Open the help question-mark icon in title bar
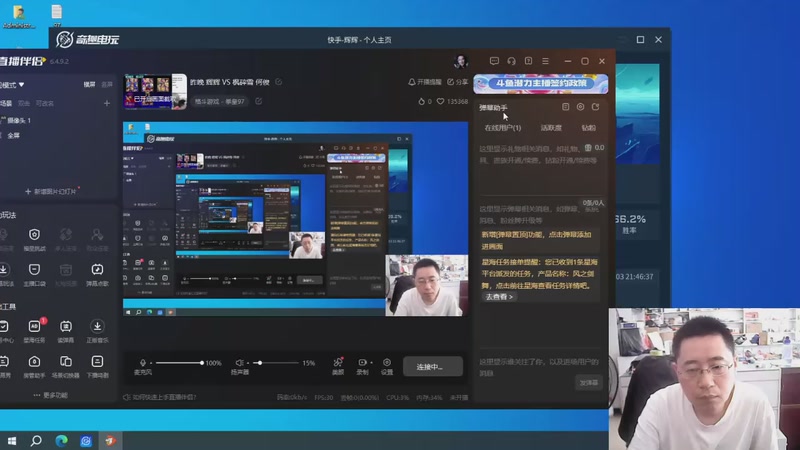Image resolution: width=800 pixels, height=450 pixels. click(x=529, y=61)
